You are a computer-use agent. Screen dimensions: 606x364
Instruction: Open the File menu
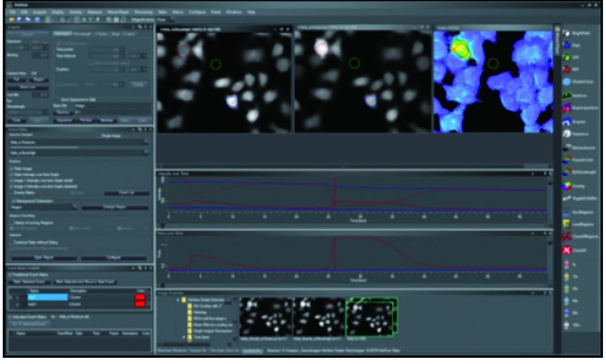[12, 12]
